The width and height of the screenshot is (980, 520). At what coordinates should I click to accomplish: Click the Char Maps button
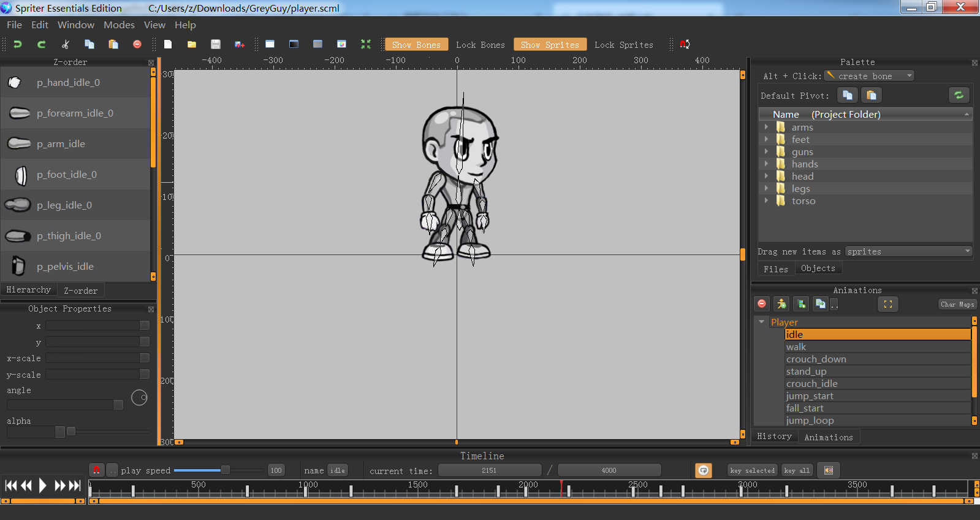[x=957, y=304]
